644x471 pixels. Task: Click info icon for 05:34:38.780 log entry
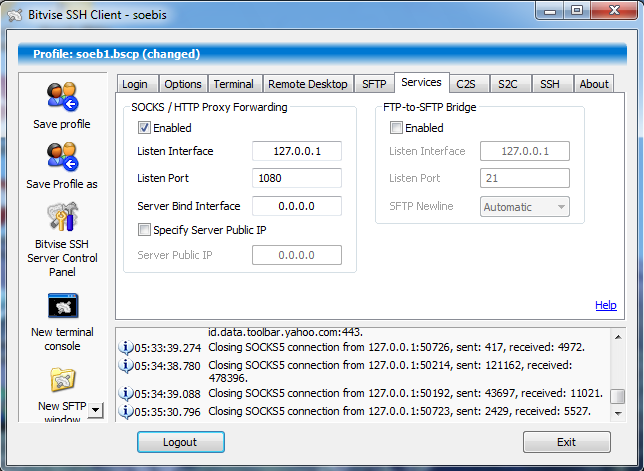[x=125, y=365]
